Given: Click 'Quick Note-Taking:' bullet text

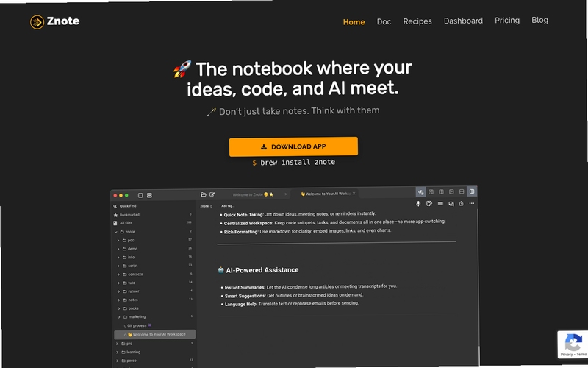Looking at the screenshot, I should [x=244, y=215].
